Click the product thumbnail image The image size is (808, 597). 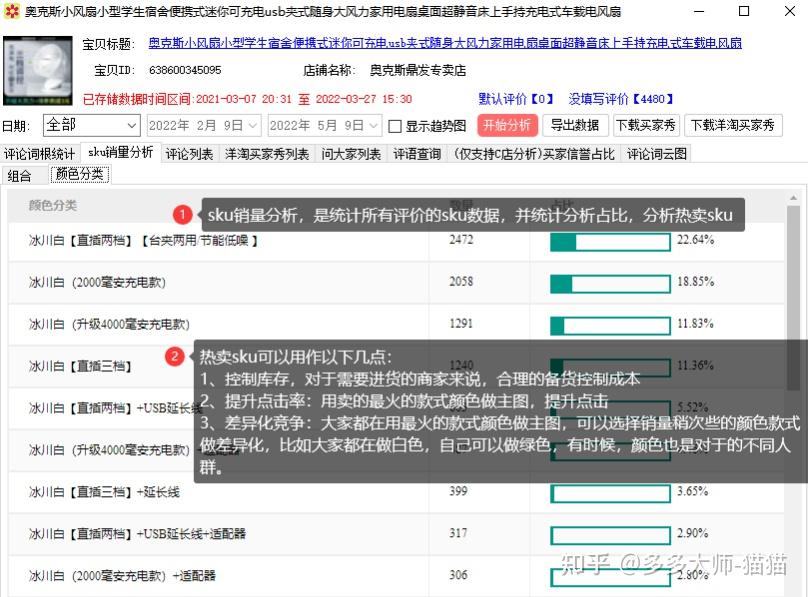[x=38, y=71]
